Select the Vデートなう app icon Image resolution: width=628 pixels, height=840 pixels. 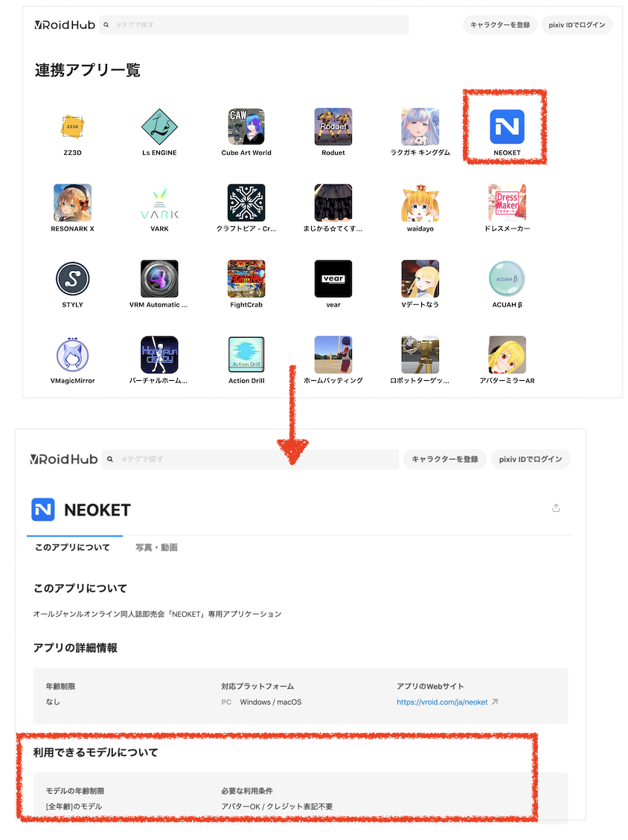click(x=420, y=278)
